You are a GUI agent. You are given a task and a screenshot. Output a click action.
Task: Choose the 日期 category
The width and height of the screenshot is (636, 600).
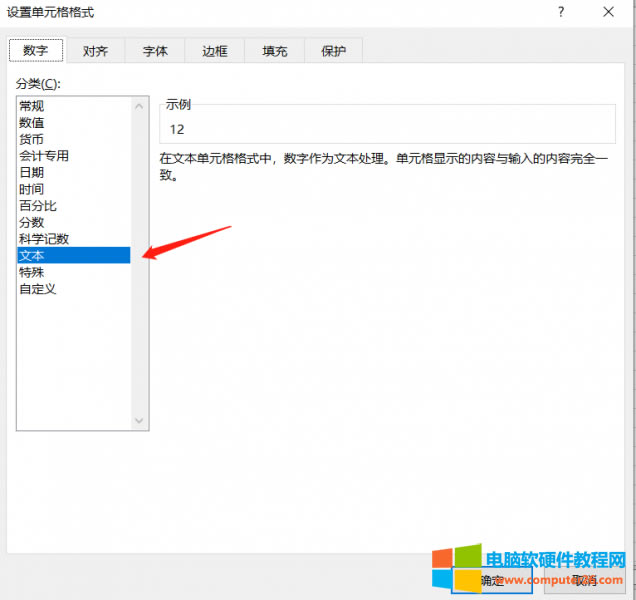[32, 172]
